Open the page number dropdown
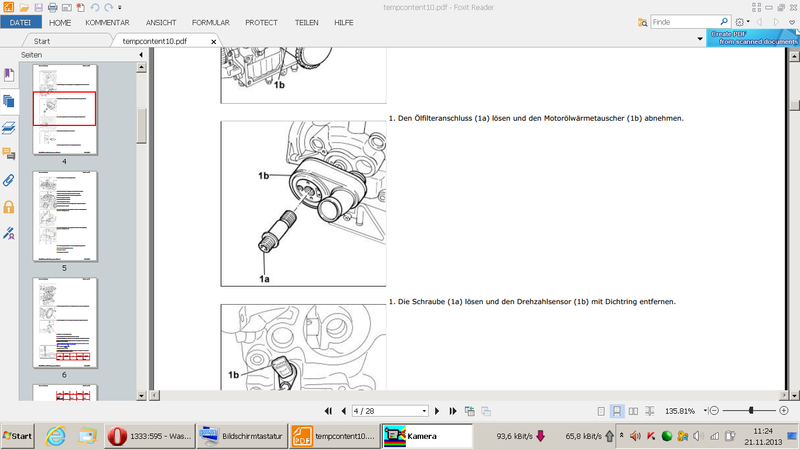This screenshot has height=450, width=800. 425,411
